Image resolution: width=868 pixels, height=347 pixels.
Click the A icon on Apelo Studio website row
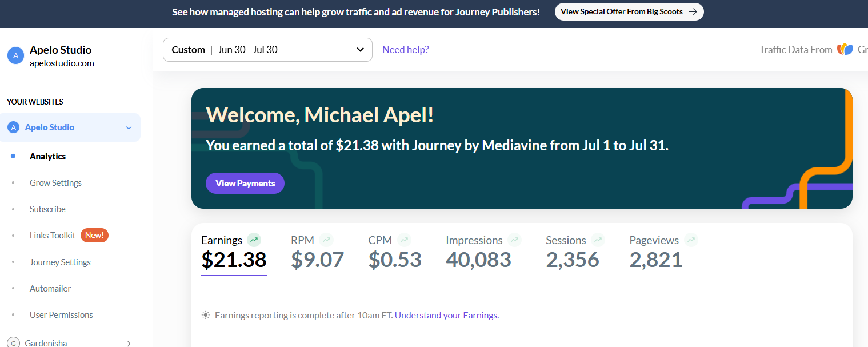point(13,127)
